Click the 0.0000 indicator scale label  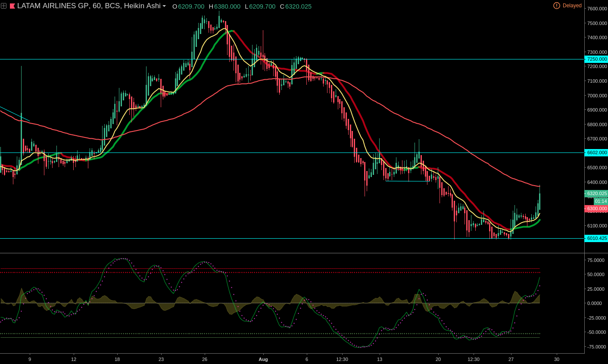click(x=595, y=303)
